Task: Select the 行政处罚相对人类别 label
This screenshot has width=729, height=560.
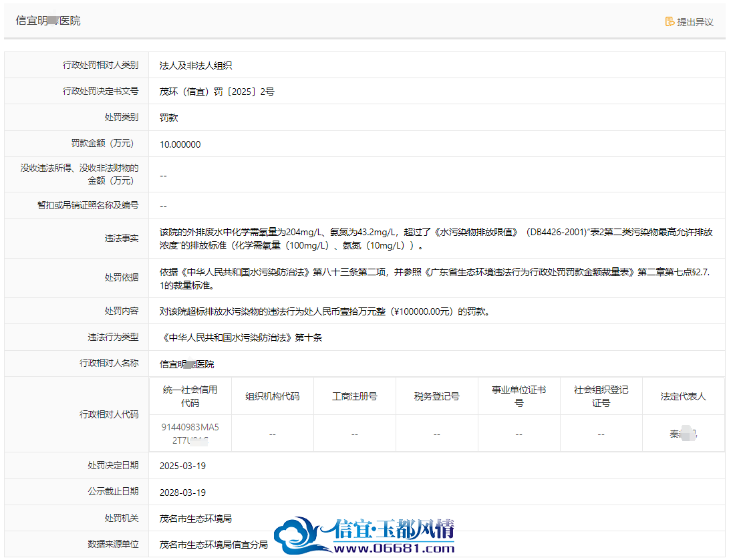Action: click(100, 65)
